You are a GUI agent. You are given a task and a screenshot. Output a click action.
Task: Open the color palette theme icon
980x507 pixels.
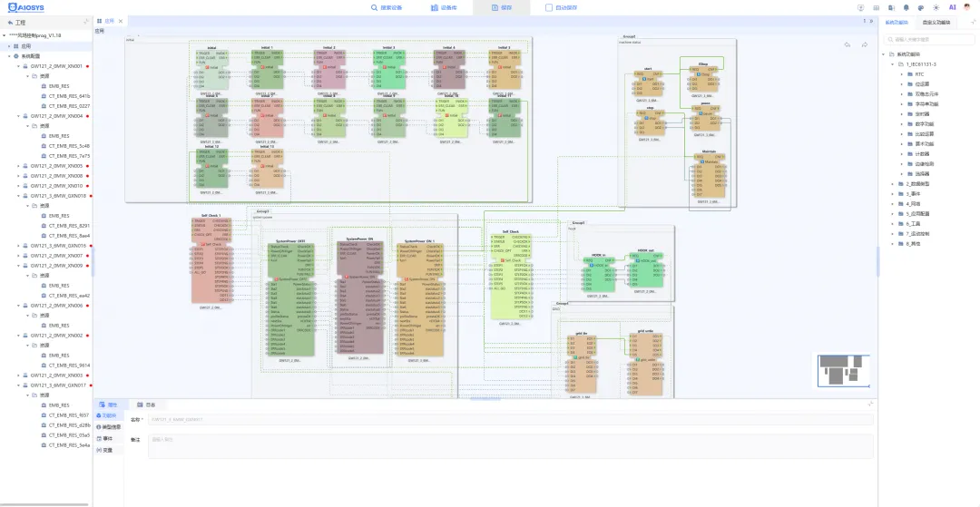(921, 7)
